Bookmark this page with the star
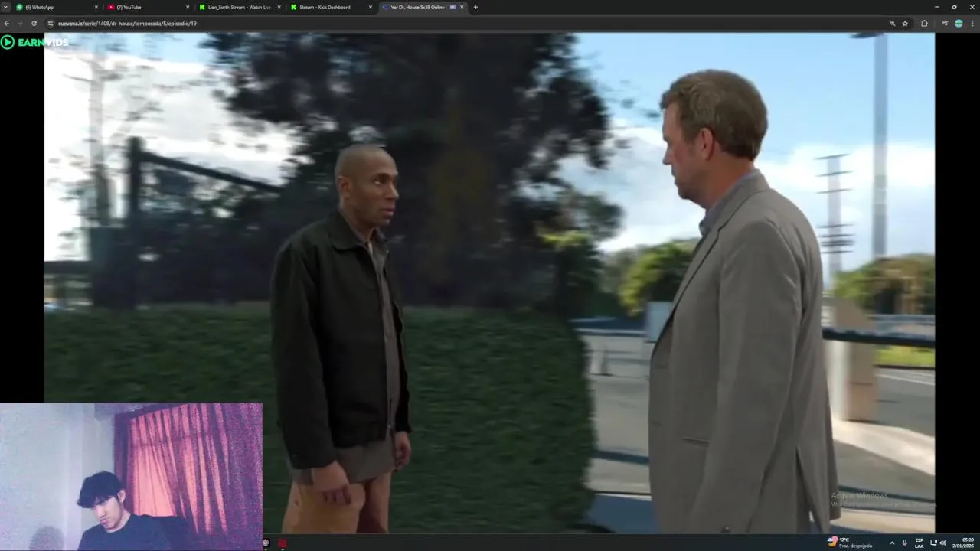Viewport: 980px width, 551px height. tap(905, 24)
